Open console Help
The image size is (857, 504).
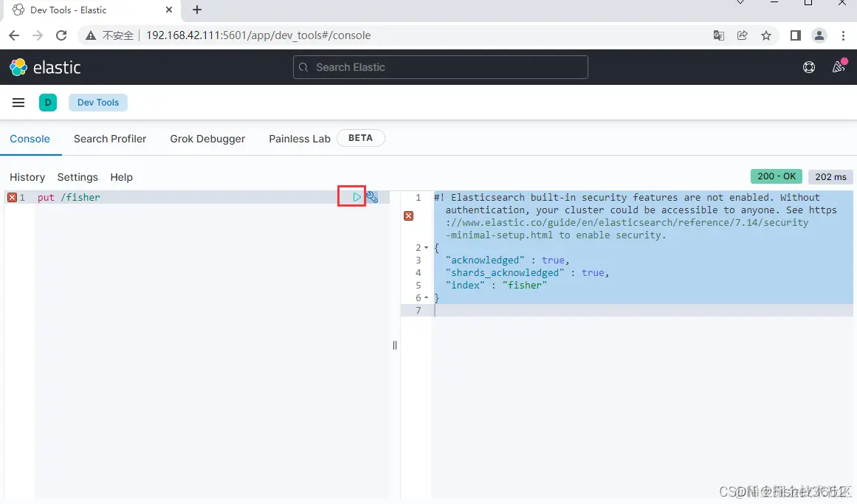point(121,177)
